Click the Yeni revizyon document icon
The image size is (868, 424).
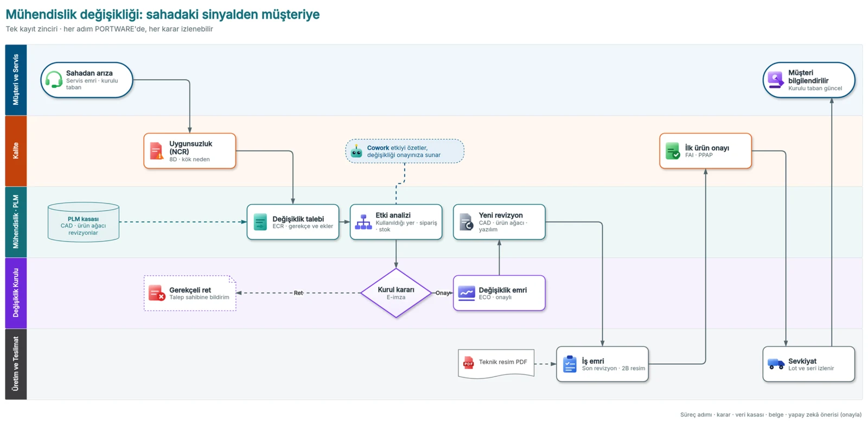point(466,222)
